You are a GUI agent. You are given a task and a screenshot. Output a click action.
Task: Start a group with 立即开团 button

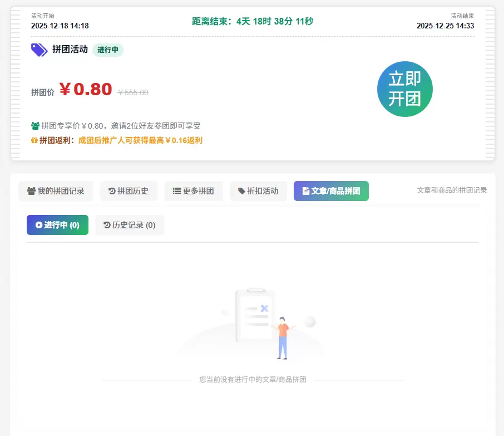click(x=404, y=89)
